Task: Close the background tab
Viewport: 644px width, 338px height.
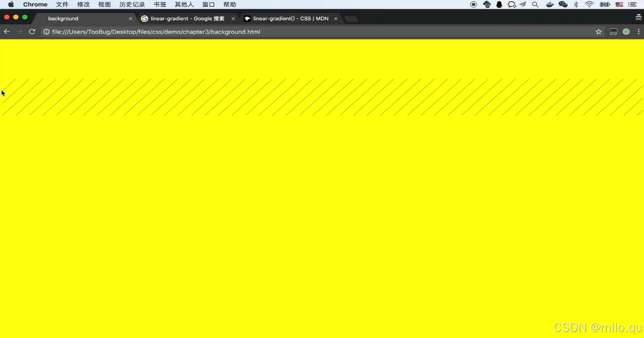Action: pos(130,18)
